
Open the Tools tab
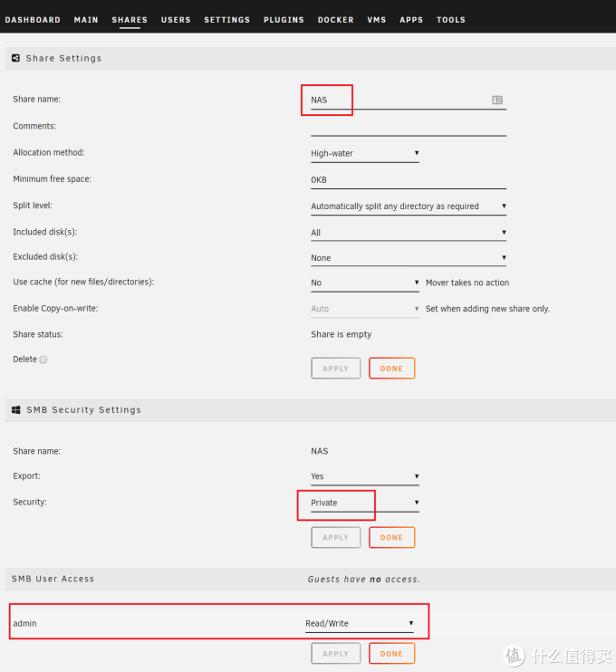pos(450,20)
